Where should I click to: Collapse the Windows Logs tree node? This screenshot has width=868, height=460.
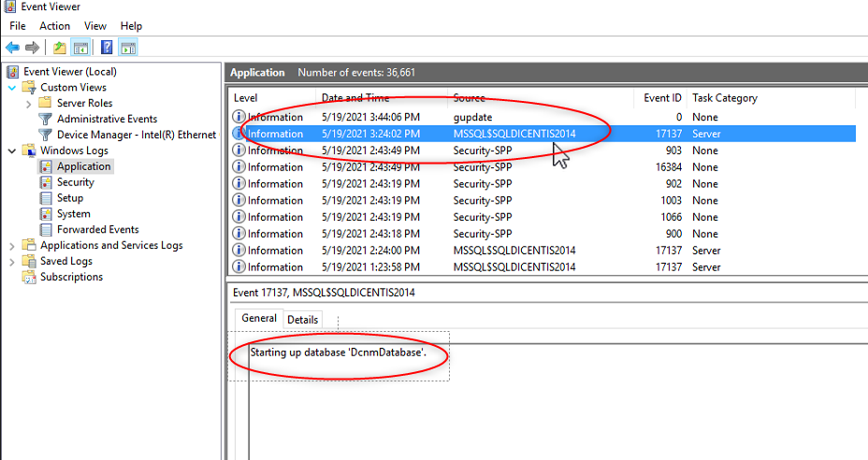12,151
